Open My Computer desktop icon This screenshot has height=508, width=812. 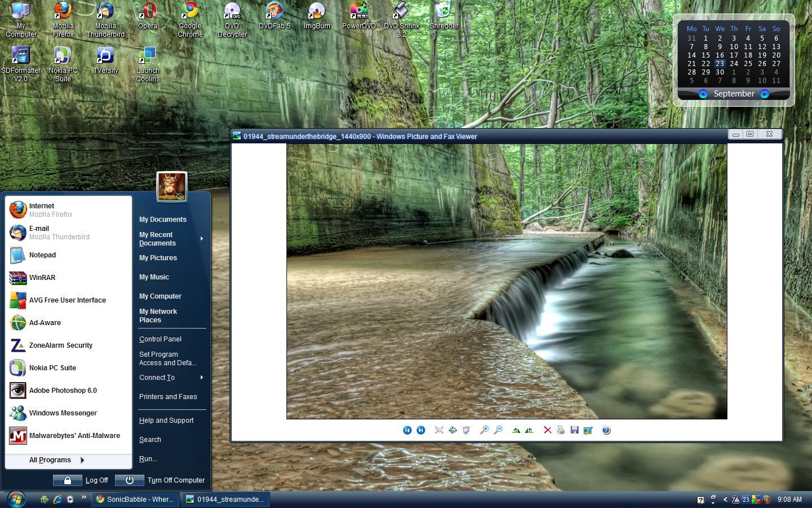[21, 20]
